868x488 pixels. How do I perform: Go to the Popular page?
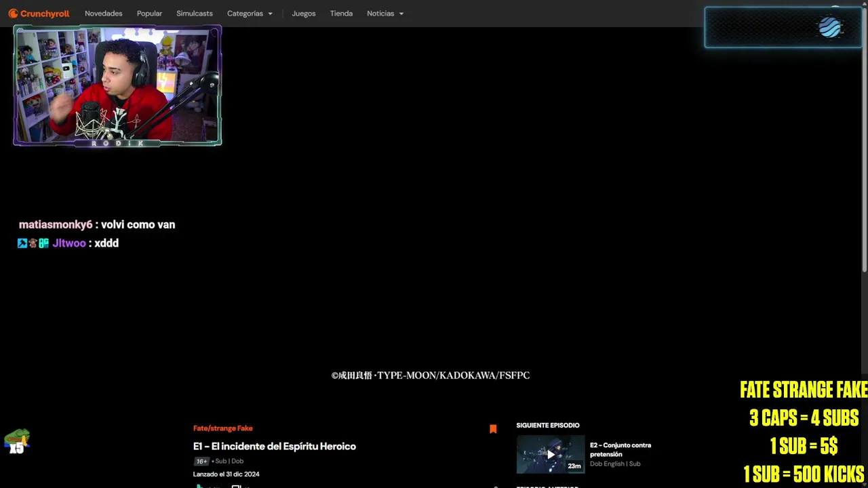coord(149,14)
